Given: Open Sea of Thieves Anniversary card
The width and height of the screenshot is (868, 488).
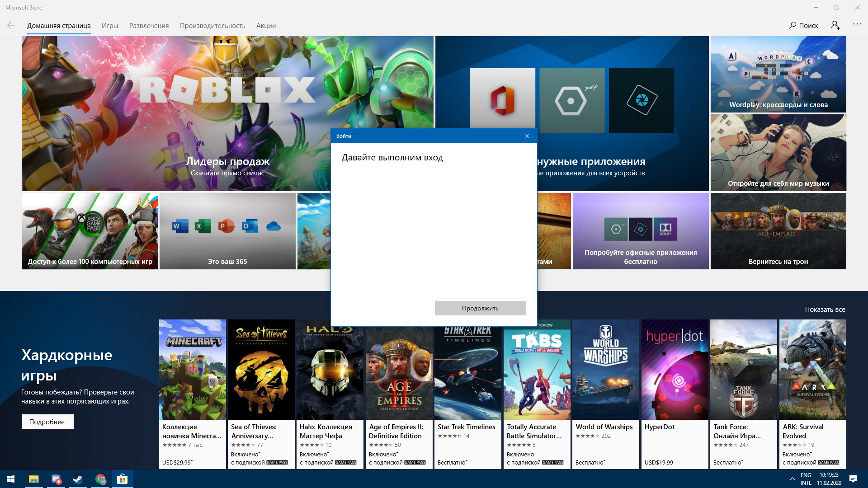Looking at the screenshot, I should (x=261, y=394).
